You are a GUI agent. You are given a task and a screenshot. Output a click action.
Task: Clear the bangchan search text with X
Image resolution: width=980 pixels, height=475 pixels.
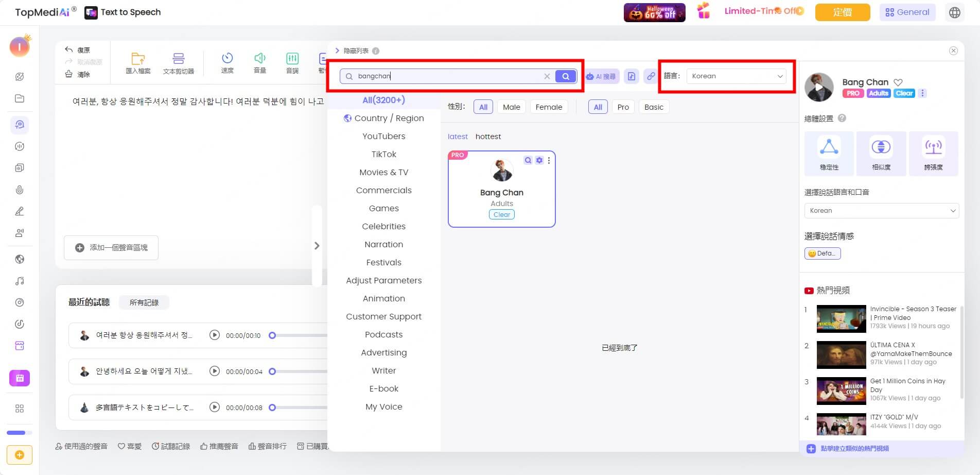pyautogui.click(x=547, y=76)
